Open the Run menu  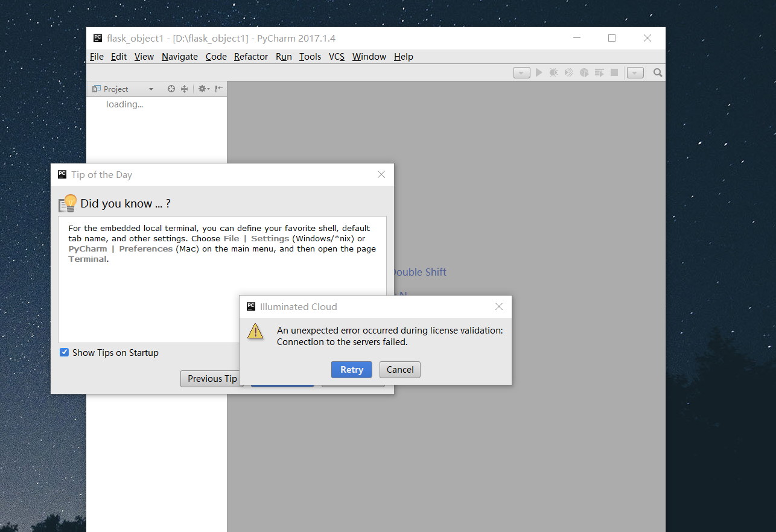click(x=284, y=57)
